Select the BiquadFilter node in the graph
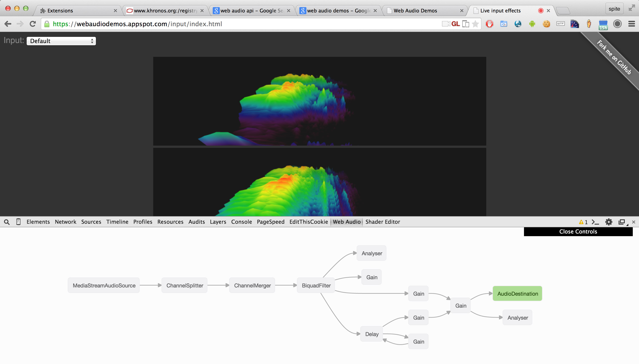 (316, 285)
